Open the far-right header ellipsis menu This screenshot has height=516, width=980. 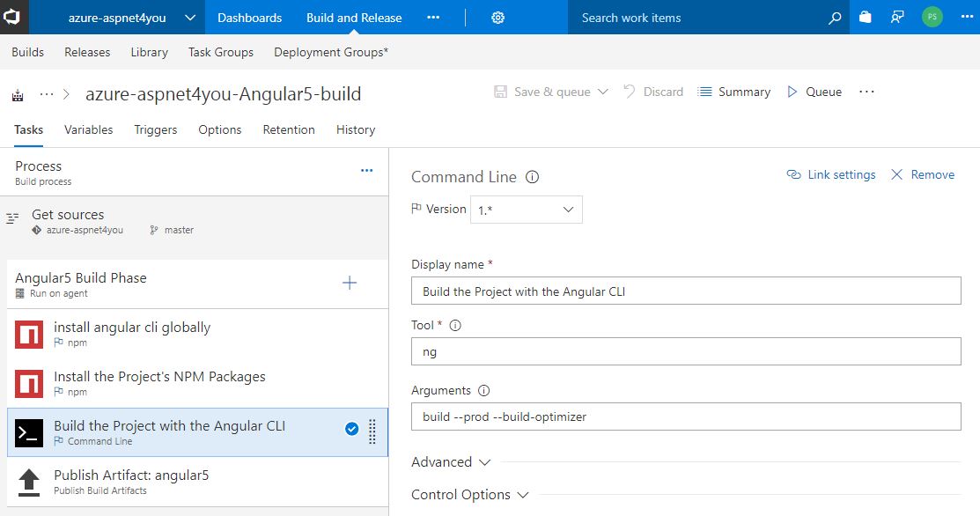tap(967, 17)
